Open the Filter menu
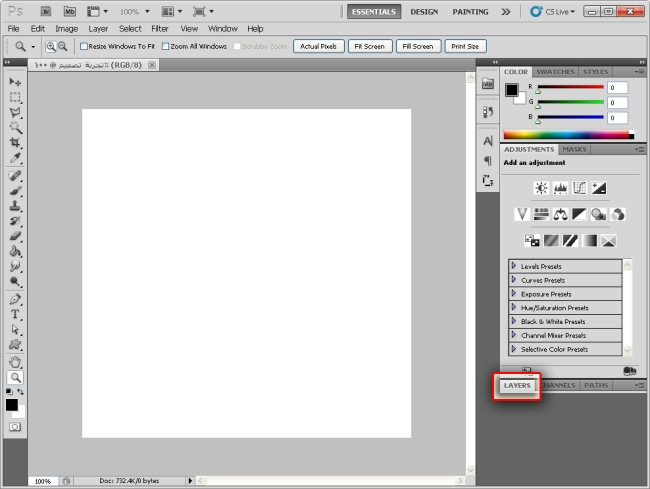 [160, 29]
